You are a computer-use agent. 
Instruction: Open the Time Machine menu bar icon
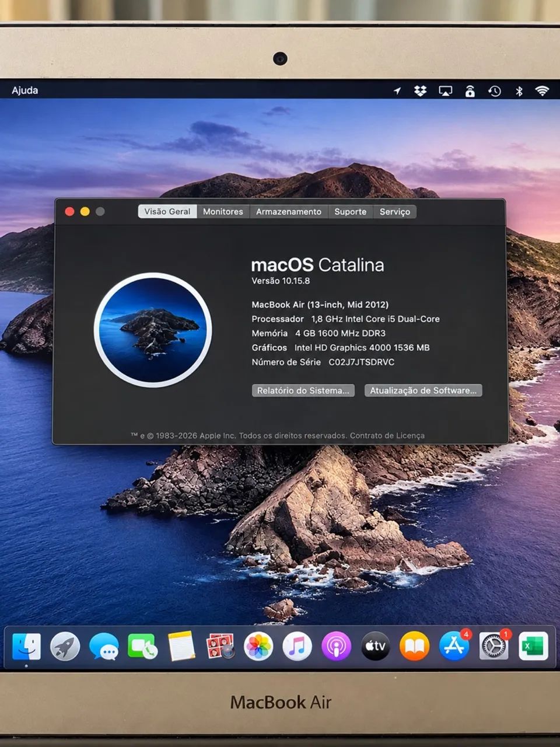click(x=495, y=91)
